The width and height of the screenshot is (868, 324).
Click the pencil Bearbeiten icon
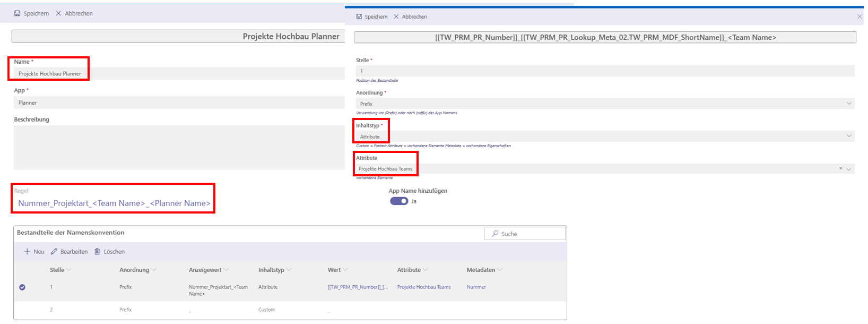54,252
